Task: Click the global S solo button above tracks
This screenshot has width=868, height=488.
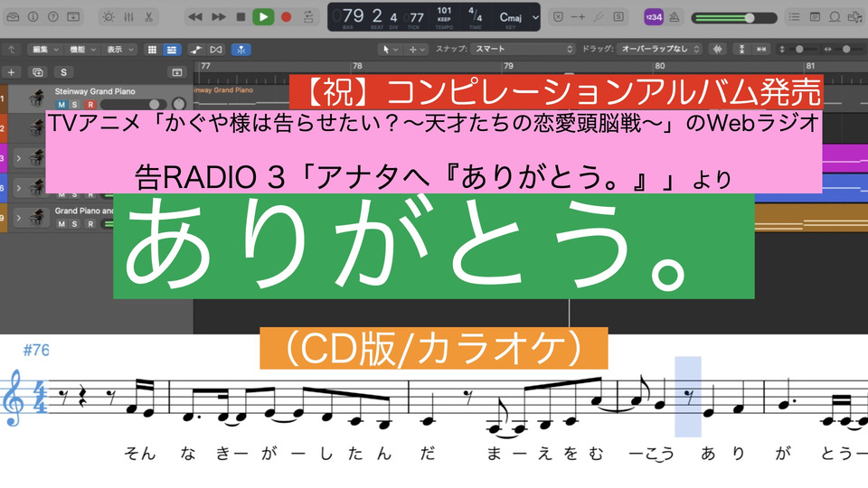Action: tap(63, 72)
